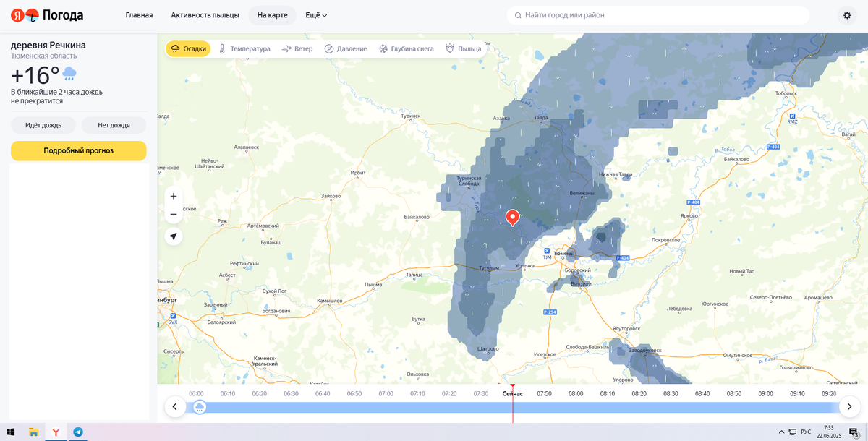The image size is (868, 441).
Task: Click деревня Речкина location title
Action: pyautogui.click(x=48, y=45)
